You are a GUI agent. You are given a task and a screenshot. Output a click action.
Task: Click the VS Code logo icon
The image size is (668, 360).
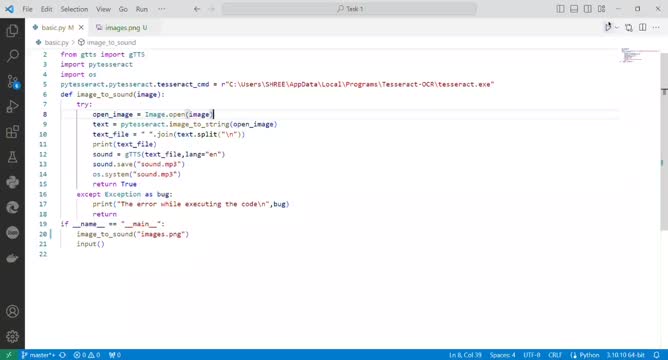pyautogui.click(x=9, y=9)
